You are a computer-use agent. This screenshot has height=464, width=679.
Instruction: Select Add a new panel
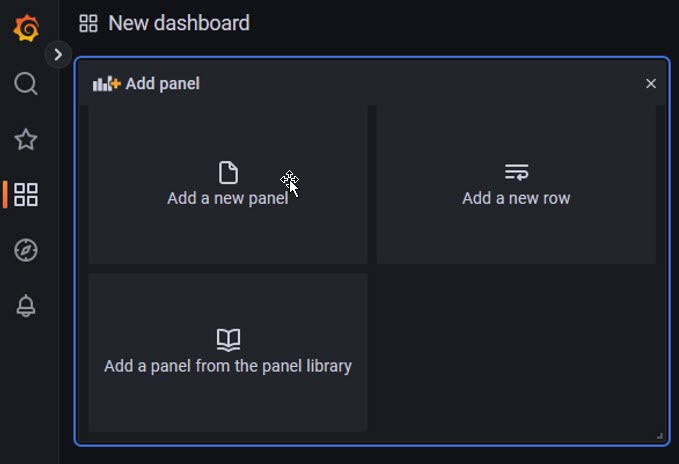pyautogui.click(x=228, y=198)
